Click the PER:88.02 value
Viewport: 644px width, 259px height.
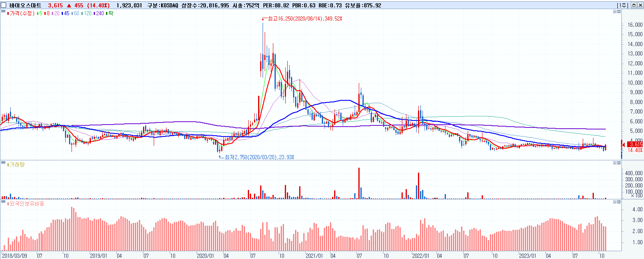[277, 5]
